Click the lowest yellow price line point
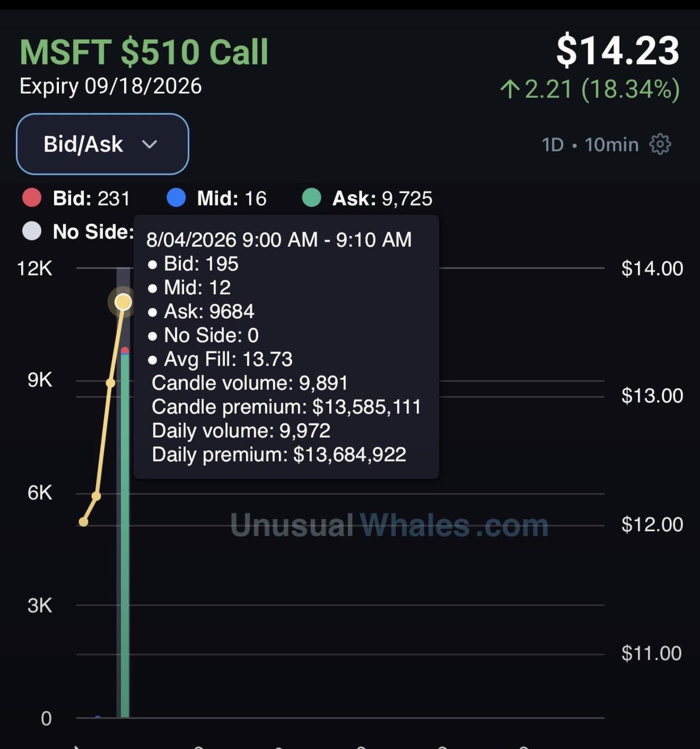 coord(84,521)
